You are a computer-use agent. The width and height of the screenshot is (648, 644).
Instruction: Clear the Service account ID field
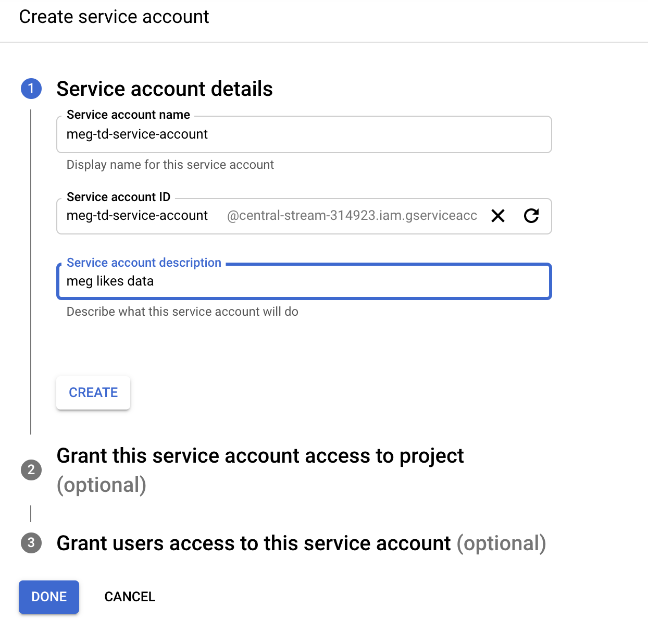pos(498,216)
